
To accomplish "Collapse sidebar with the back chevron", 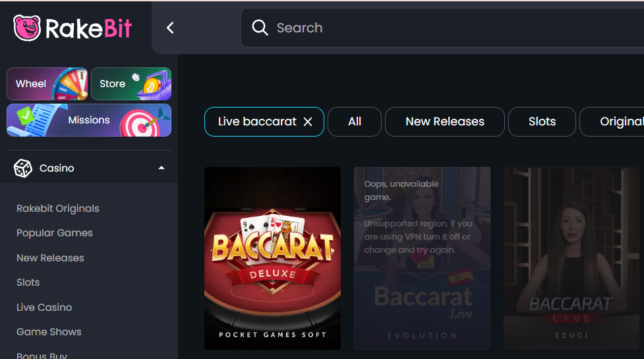I will pos(170,28).
